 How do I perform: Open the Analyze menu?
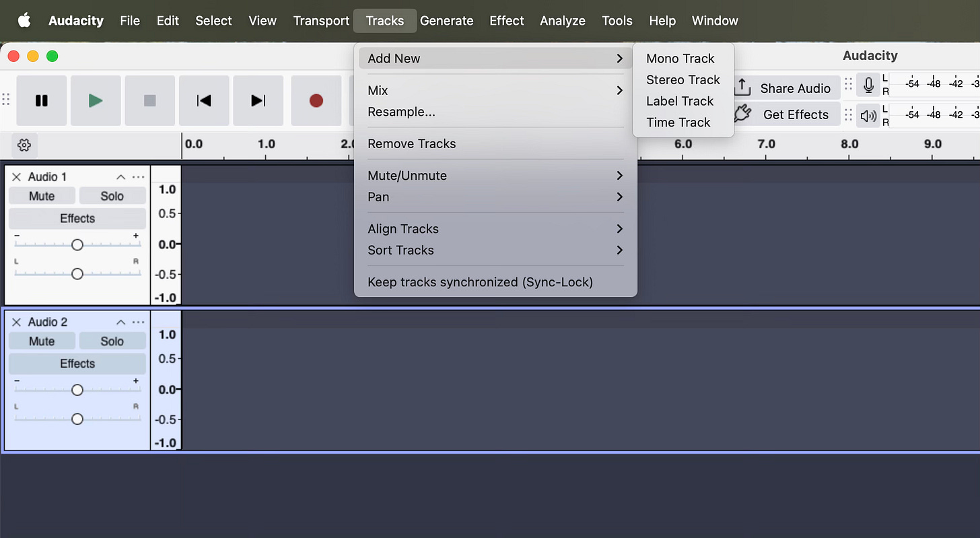point(563,21)
